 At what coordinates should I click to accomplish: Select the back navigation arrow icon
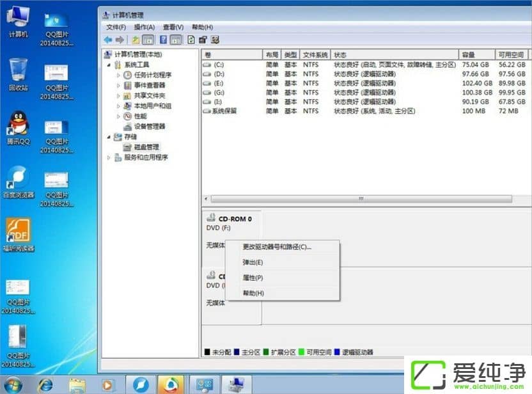coord(107,40)
